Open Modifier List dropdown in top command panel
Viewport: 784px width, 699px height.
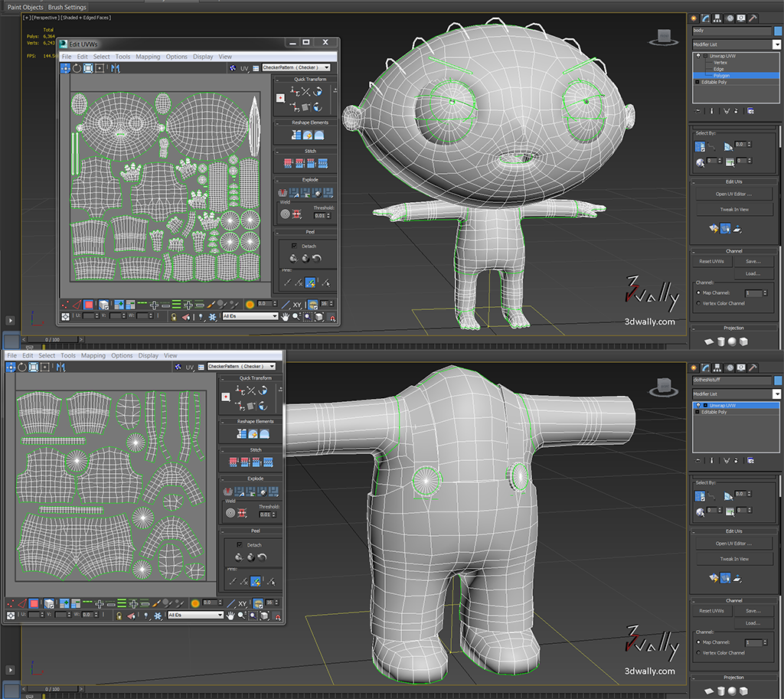coord(736,44)
